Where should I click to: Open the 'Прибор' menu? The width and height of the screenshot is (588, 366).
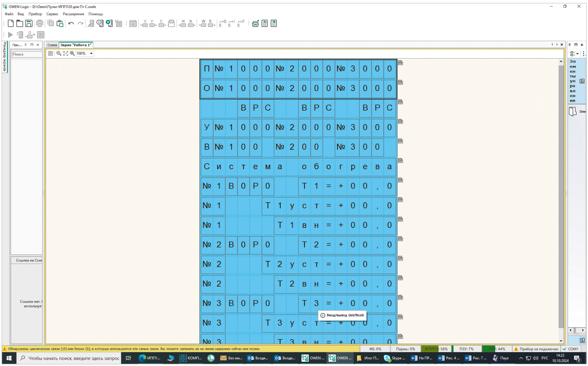[35, 14]
